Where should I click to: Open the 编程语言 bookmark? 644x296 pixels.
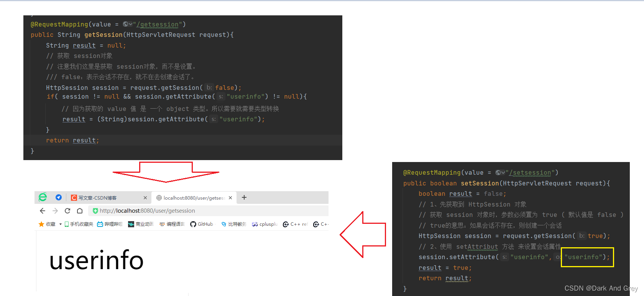172,224
